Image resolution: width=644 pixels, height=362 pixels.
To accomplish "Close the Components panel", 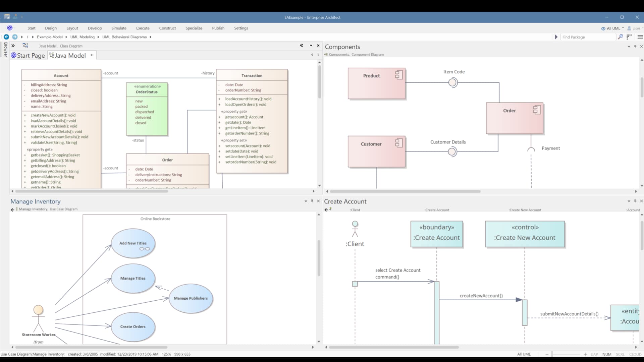I will [641, 46].
